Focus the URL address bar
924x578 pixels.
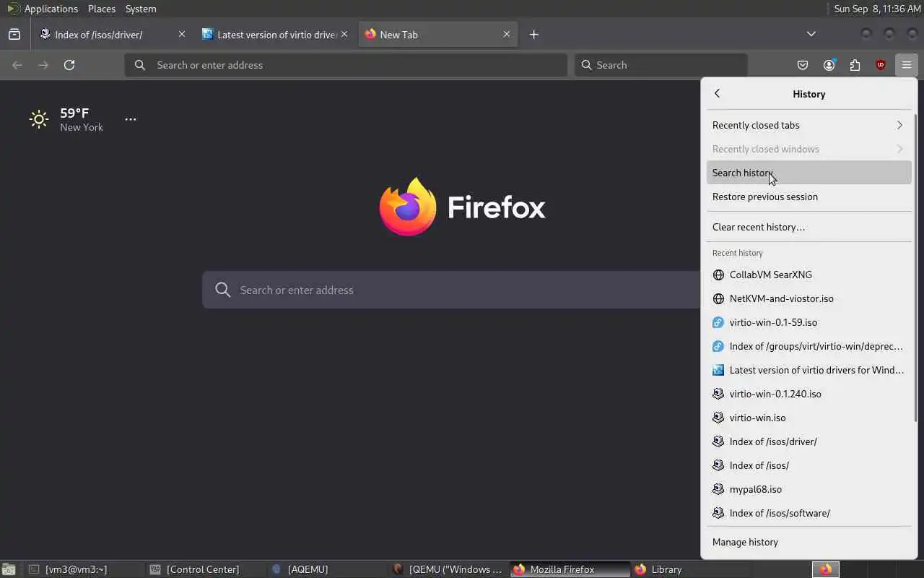click(346, 65)
